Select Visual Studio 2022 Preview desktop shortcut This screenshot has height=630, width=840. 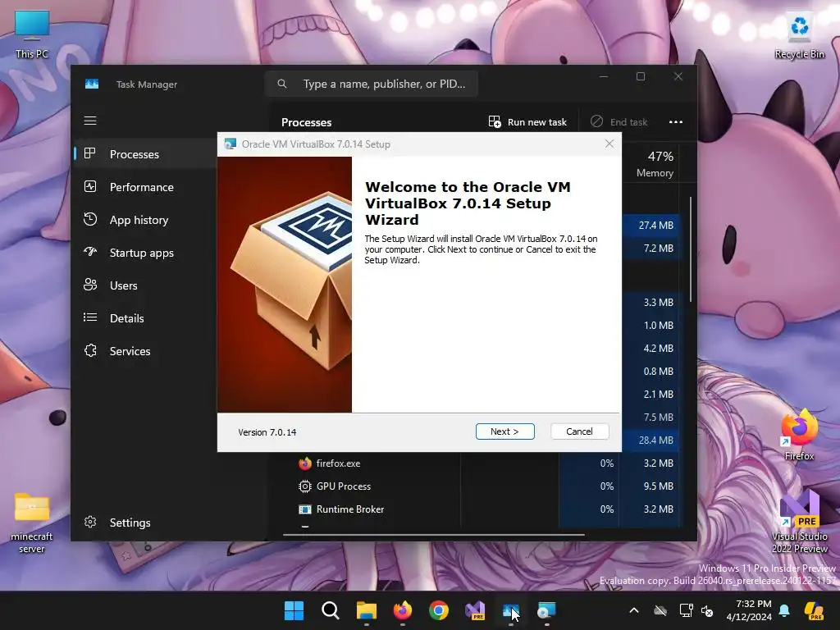[x=799, y=521]
